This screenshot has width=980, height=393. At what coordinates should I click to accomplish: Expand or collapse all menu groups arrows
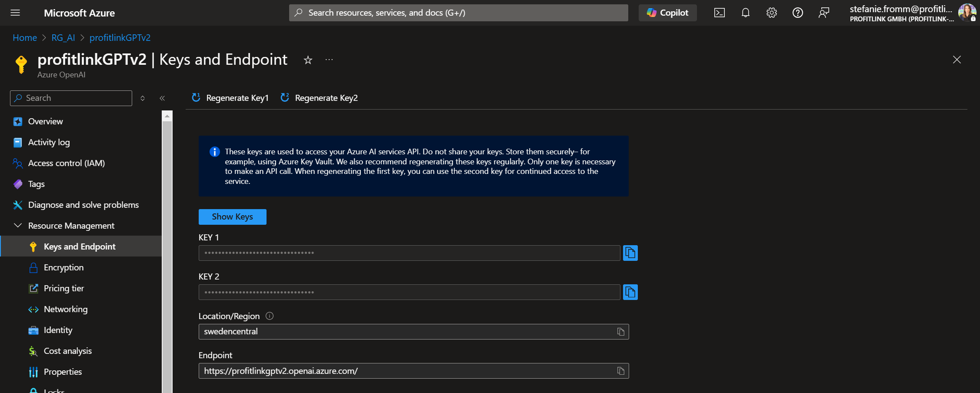[x=143, y=98]
